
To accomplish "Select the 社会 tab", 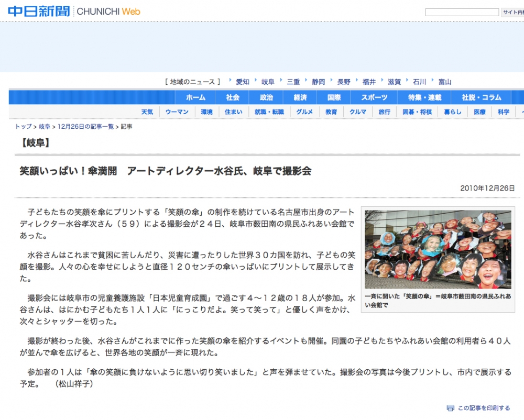I will [x=233, y=97].
